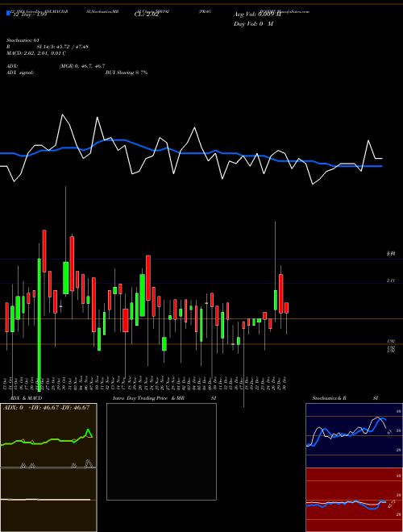Open the Intra Day Trading Price chart box
403x532 pixels.
pos(161,451)
